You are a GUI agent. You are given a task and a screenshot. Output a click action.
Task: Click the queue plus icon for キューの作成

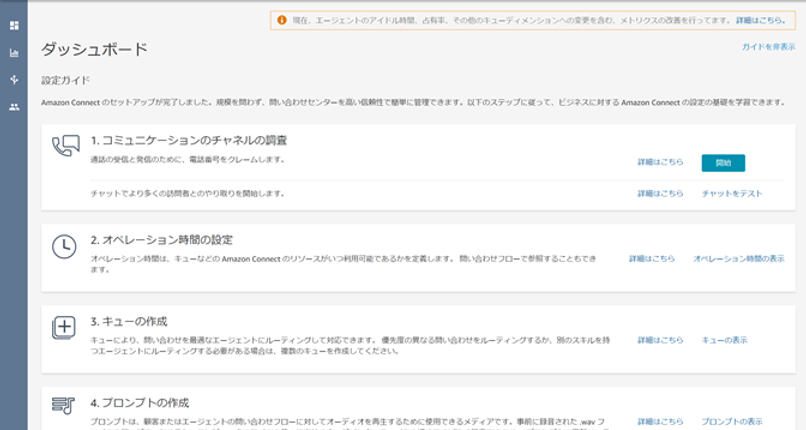pos(64,329)
